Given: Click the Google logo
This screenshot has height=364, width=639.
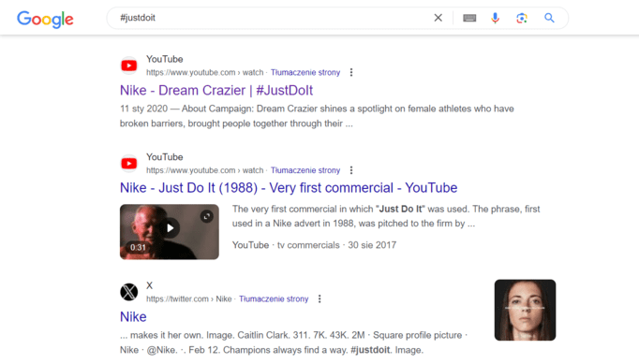Looking at the screenshot, I should [x=45, y=19].
